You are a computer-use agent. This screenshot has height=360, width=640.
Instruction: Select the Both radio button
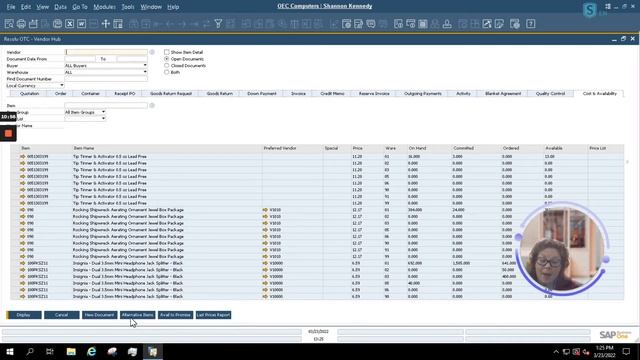click(167, 72)
